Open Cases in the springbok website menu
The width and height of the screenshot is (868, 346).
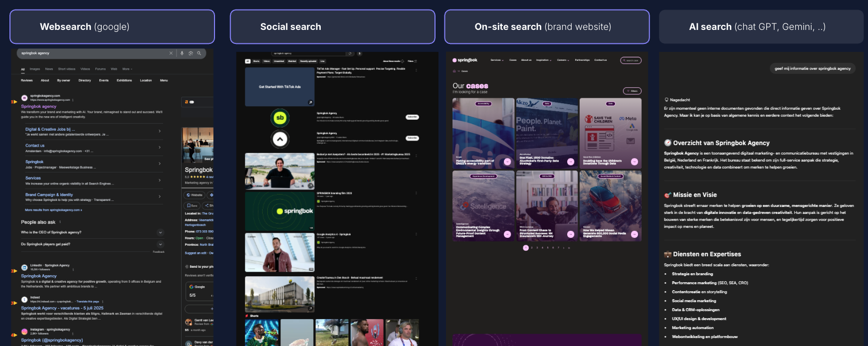(513, 60)
